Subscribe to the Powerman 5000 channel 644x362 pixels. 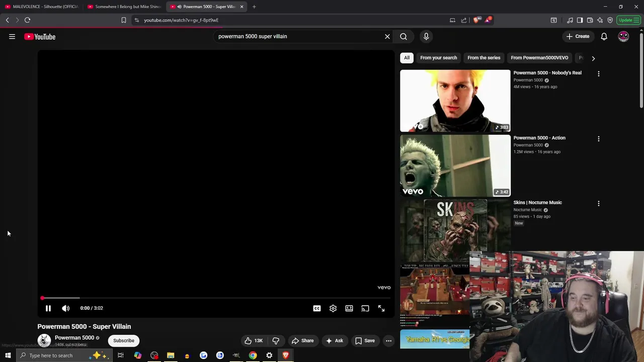[x=124, y=340]
